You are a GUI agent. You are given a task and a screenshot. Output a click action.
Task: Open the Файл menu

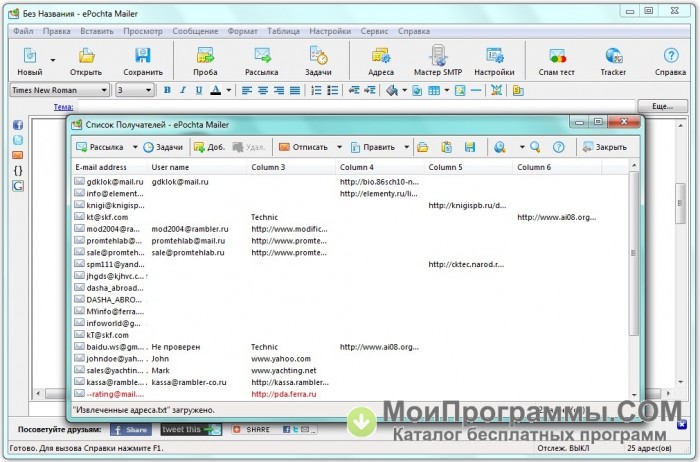point(23,31)
